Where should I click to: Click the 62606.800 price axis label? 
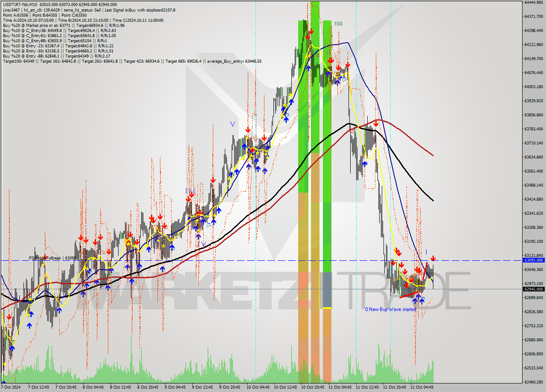(x=534, y=354)
